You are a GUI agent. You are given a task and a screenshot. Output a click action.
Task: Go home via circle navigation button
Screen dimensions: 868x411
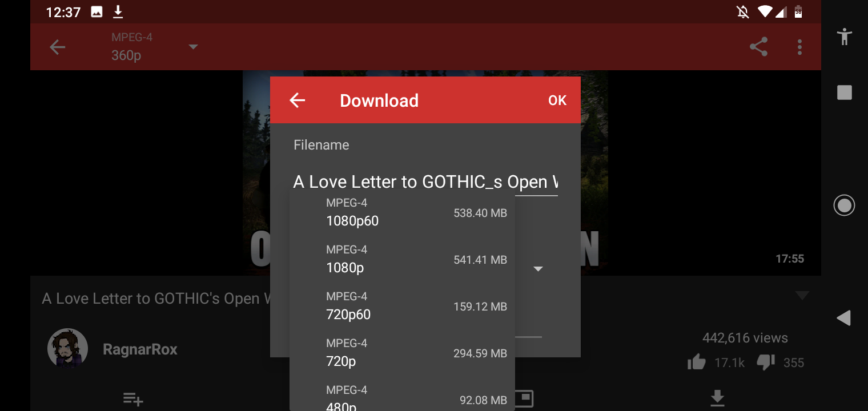coord(844,205)
